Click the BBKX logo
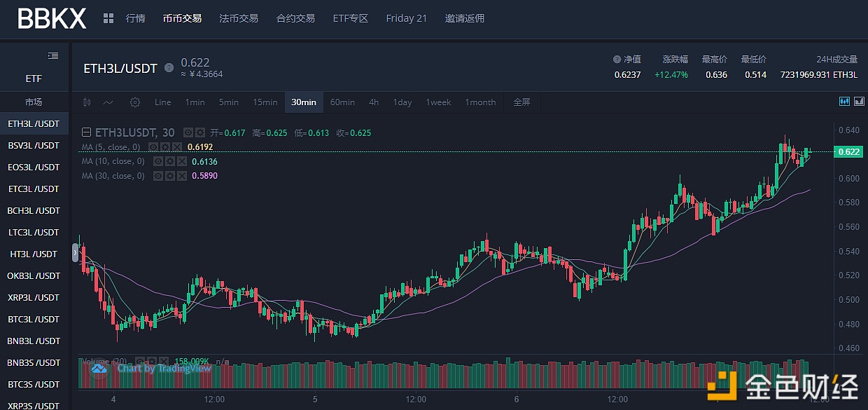This screenshot has width=868, height=410. point(52,19)
